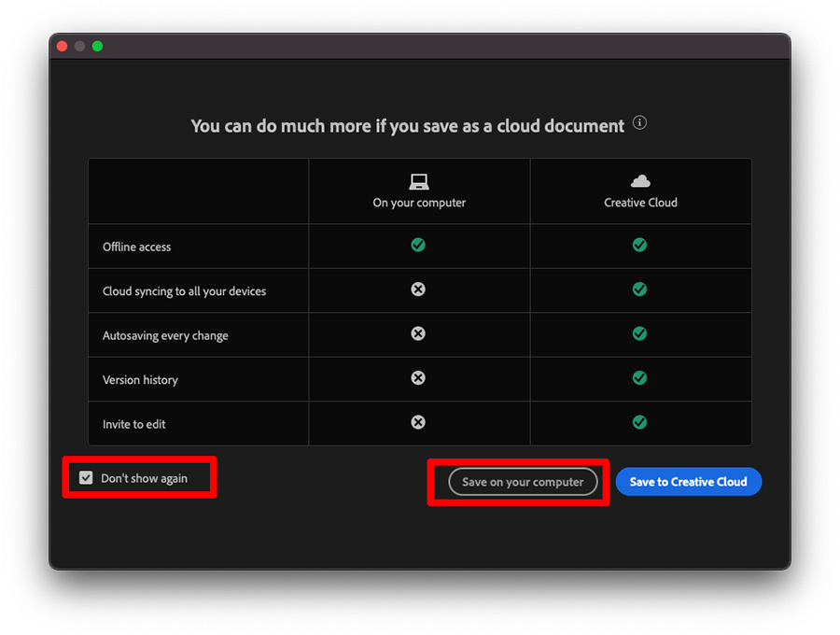
Task: Click the green zoom window button
Action: point(97,46)
